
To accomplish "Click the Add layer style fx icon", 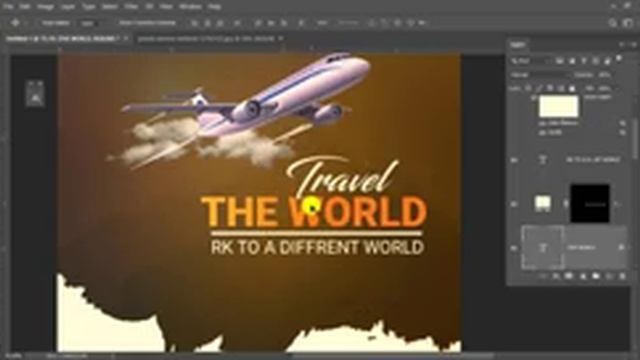I will 556,276.
